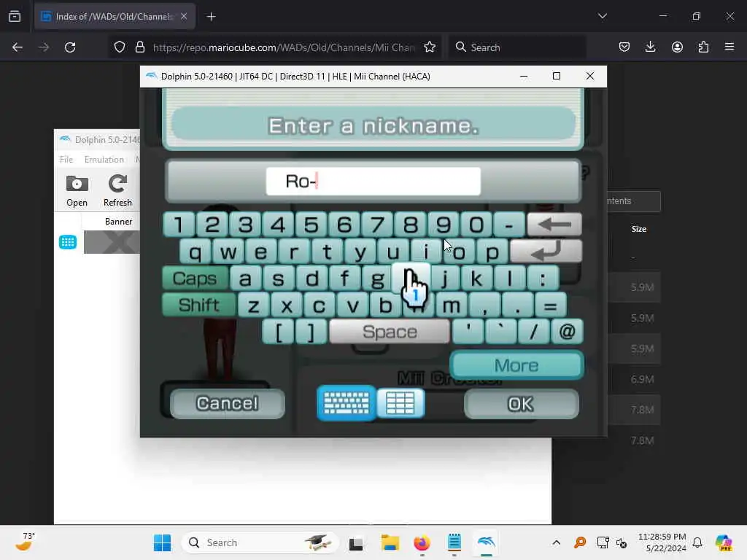The height and width of the screenshot is (560, 747).
Task: Tap the letter a key
Action: [x=245, y=278]
